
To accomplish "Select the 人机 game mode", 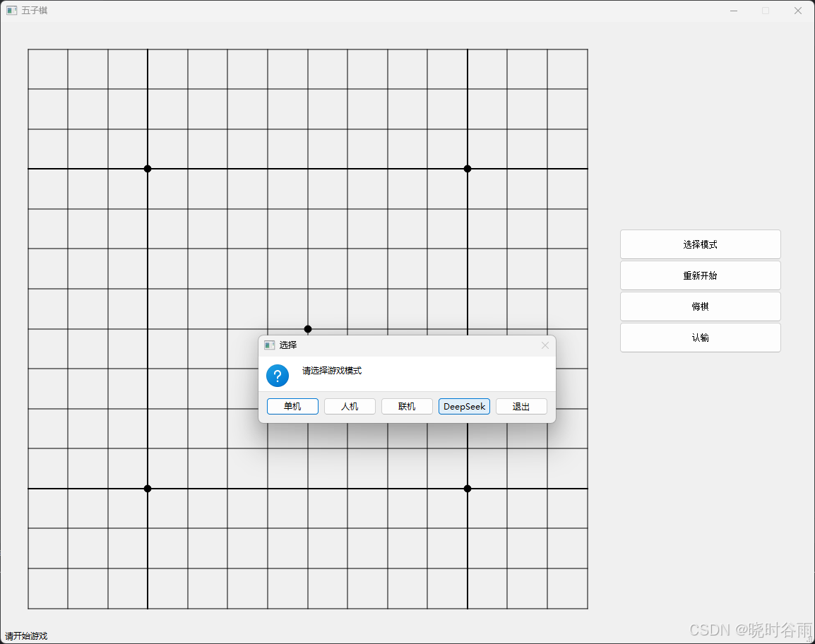I will coord(350,407).
